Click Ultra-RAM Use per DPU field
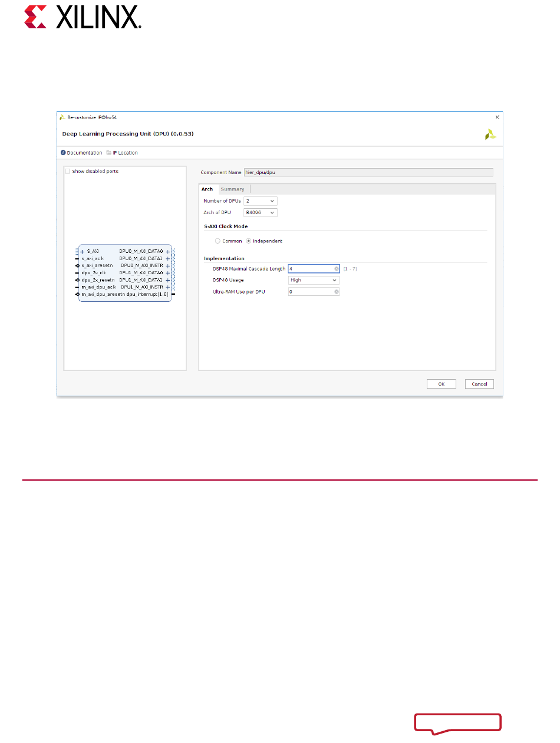 (x=314, y=292)
